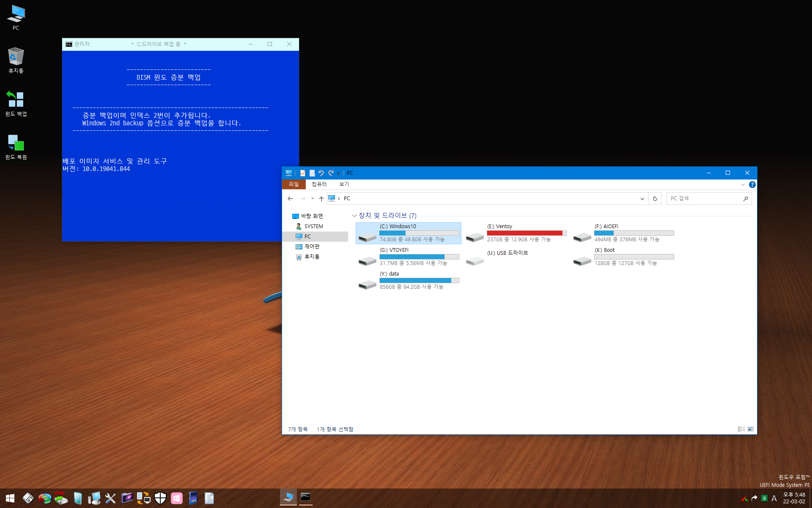Open the Windows Start button
This screenshot has height=508, width=812.
(10, 498)
